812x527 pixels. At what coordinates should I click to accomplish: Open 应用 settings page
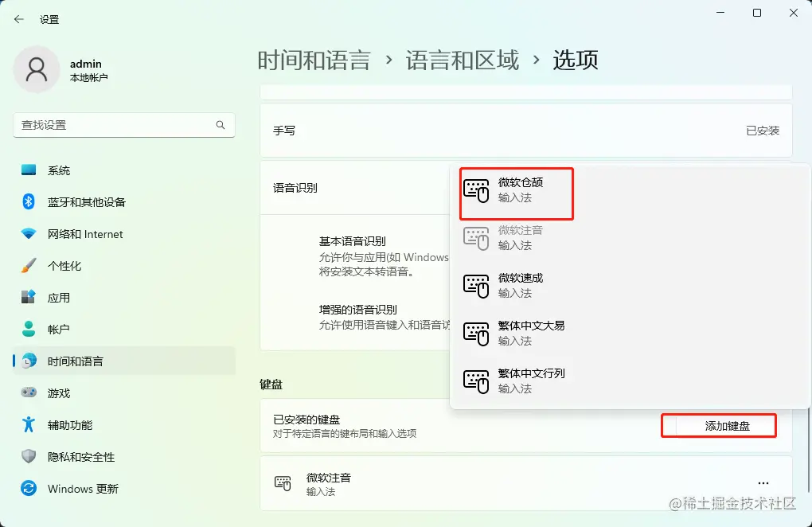pyautogui.click(x=124, y=298)
